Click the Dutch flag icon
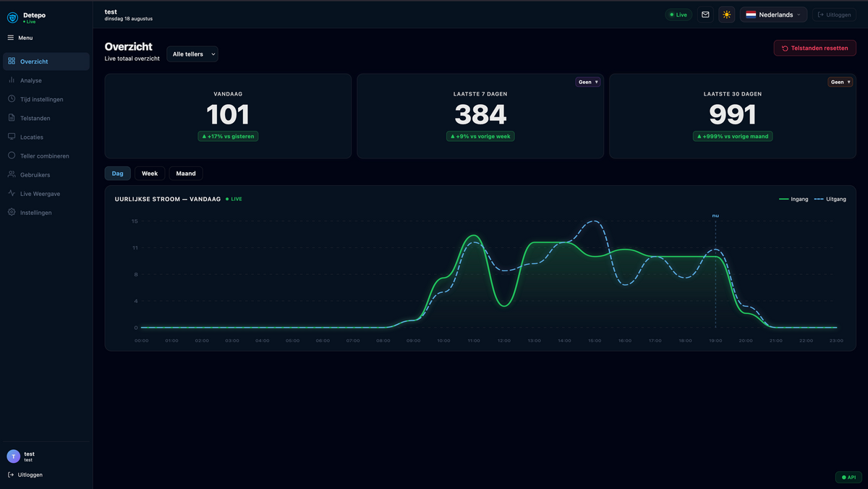The height and width of the screenshot is (489, 868). (751, 14)
